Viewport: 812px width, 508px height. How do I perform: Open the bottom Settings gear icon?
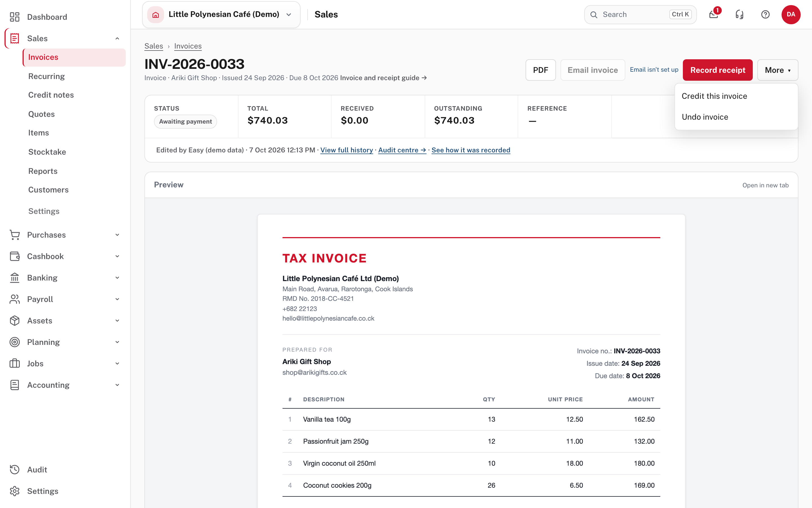(14, 491)
